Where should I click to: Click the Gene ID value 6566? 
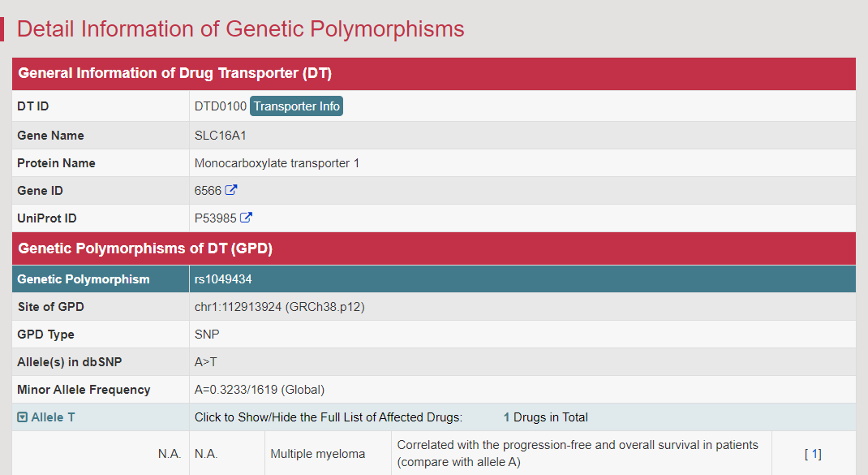(208, 191)
